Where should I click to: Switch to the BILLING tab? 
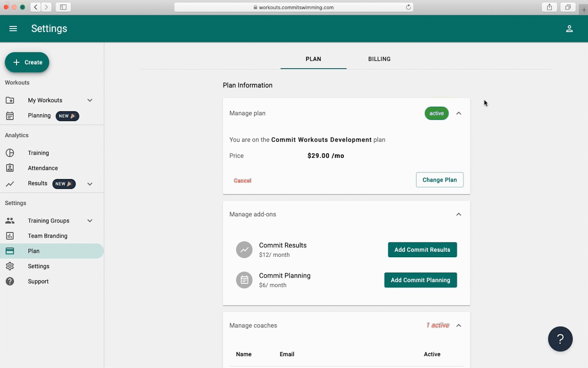[379, 59]
